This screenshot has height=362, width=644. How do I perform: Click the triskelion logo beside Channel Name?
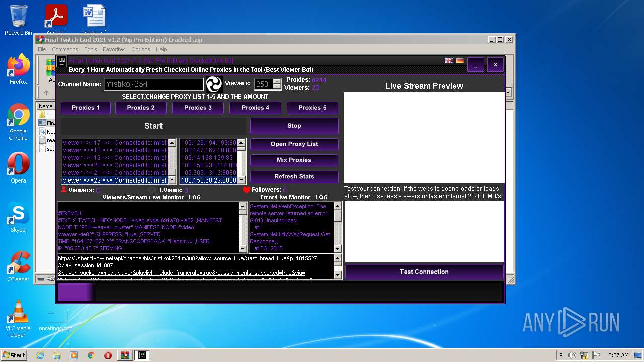click(214, 84)
